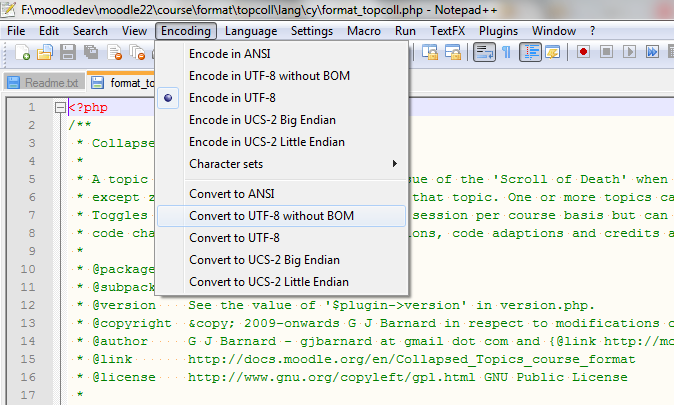
Task: Click the Play macro toolbar icon
Action: [629, 52]
